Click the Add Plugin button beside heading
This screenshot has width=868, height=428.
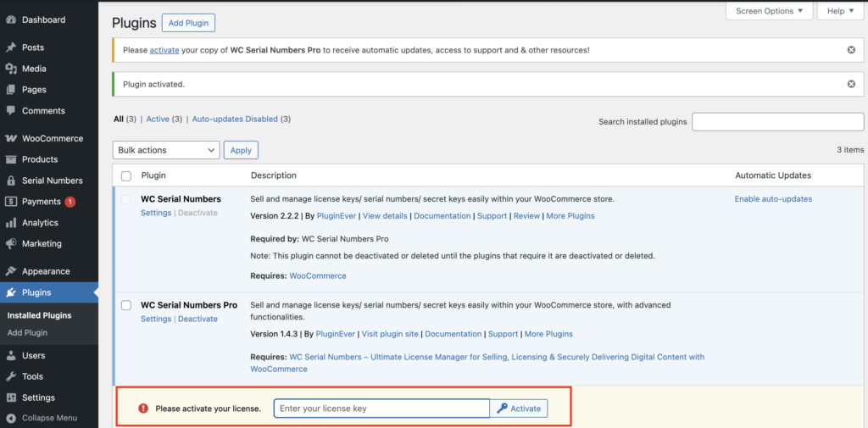pyautogui.click(x=188, y=23)
